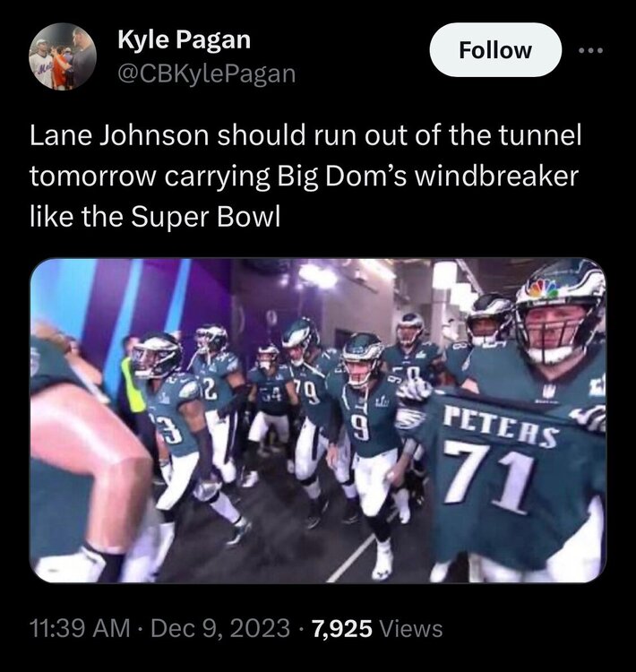
Task: Open the Kyle Pagan display name link
Action: click(x=185, y=39)
